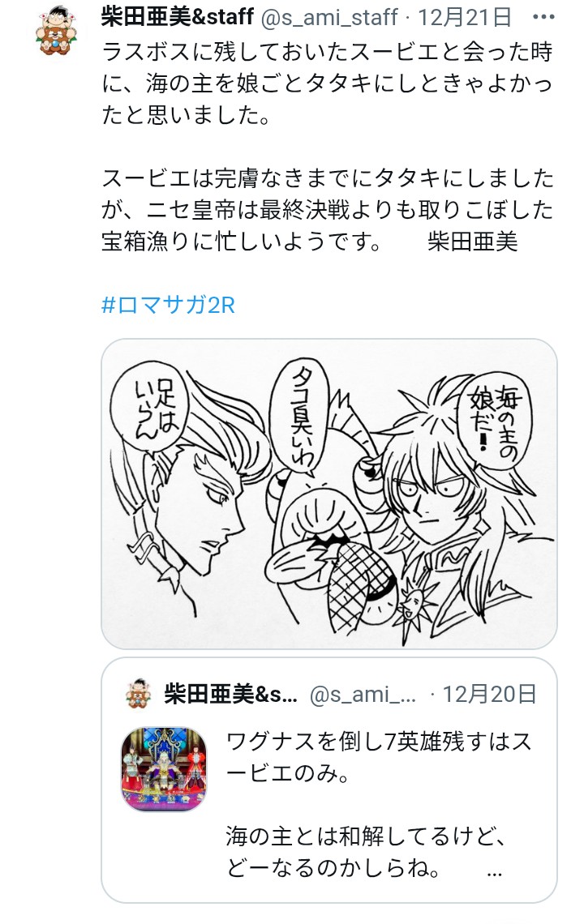Tap the quoted tweet text about 海の主とは和解
The width and height of the screenshot is (584, 924).
(x=366, y=852)
